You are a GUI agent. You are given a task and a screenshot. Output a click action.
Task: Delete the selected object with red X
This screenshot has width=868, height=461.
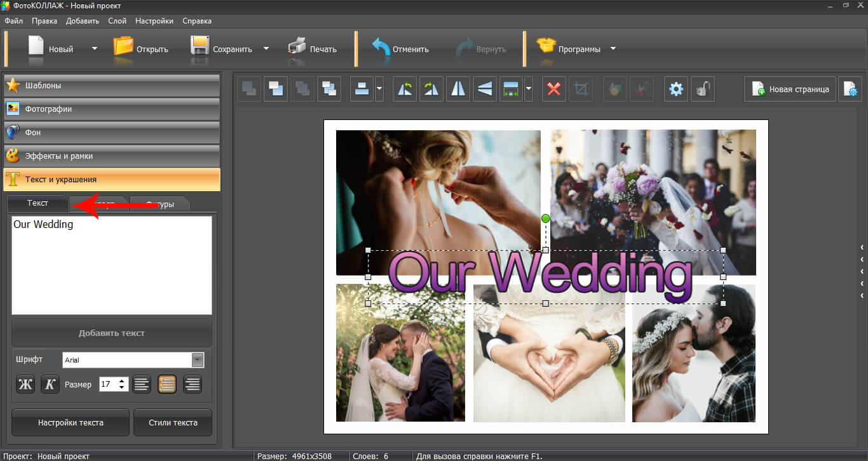tap(554, 89)
